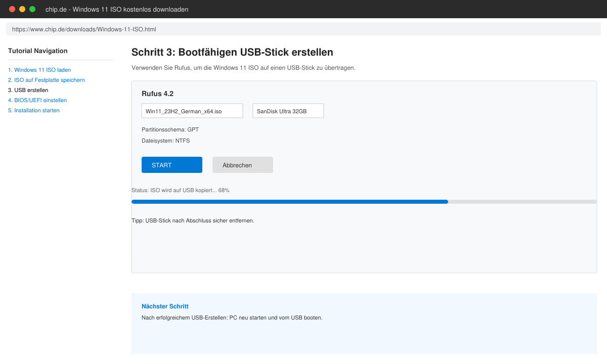Select the Win11_23H2_German_x64.iso file field
Screen dimensions: 607x364
(x=192, y=111)
